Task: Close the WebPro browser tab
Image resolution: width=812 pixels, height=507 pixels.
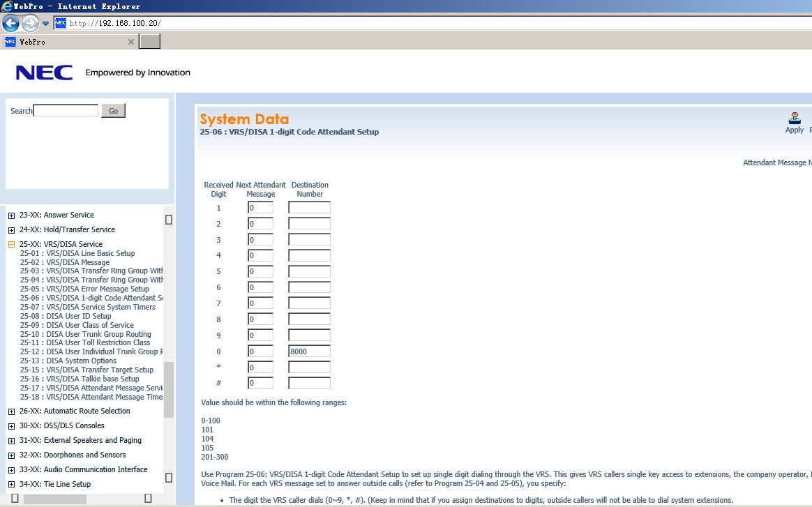Action: 130,42
